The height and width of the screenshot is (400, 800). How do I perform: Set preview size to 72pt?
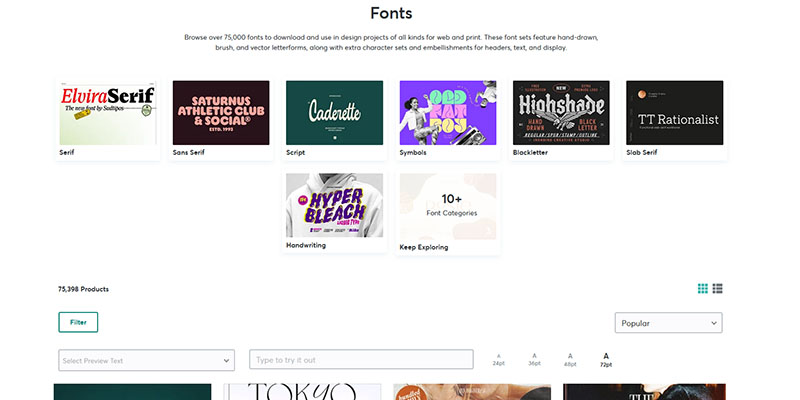tap(606, 360)
